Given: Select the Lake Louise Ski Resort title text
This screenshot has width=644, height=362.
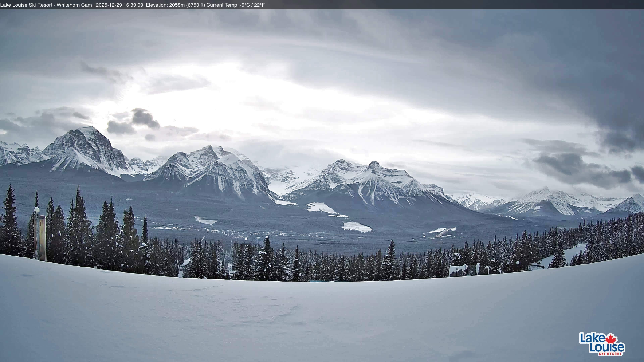Looking at the screenshot, I should (x=26, y=4).
